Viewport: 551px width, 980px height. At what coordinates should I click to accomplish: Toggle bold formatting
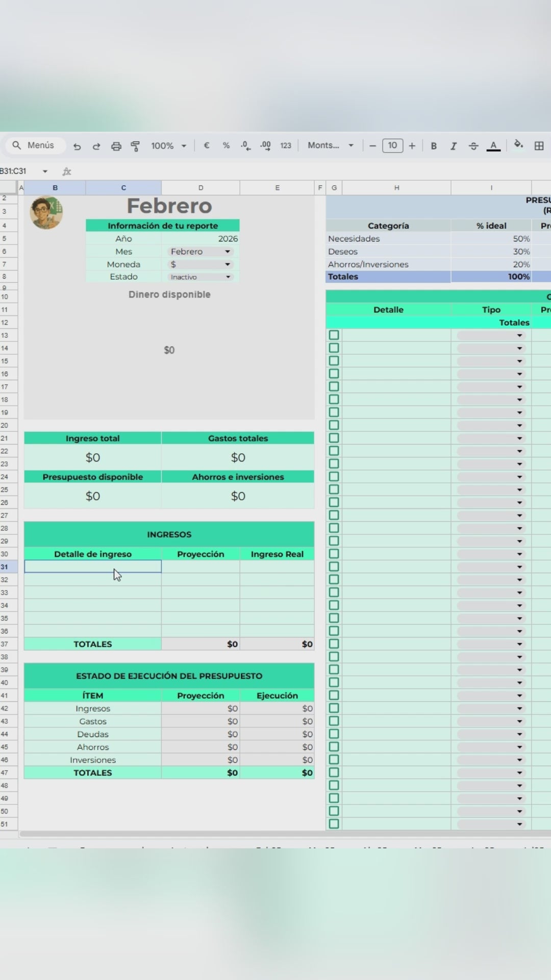(x=434, y=146)
